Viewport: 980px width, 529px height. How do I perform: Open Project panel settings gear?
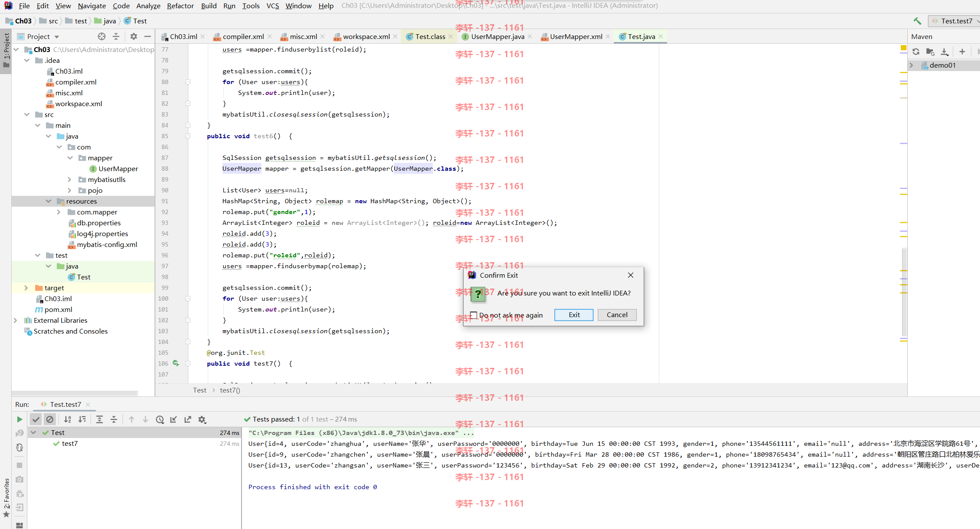point(134,36)
